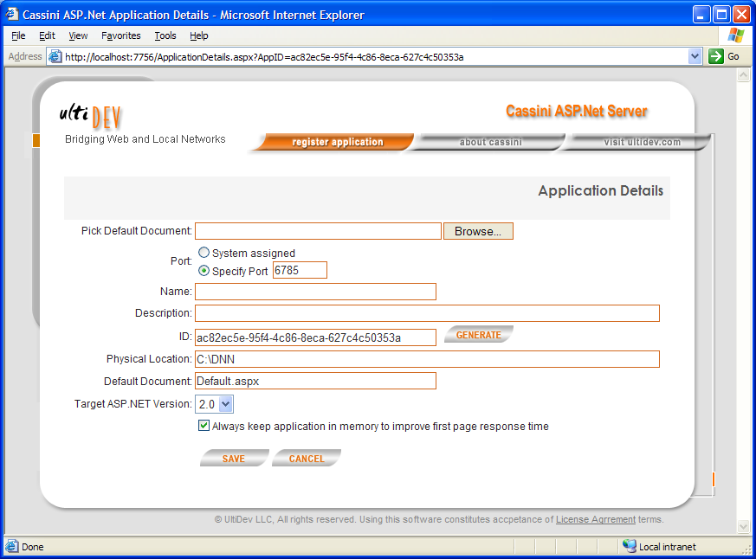Click the browser address URL field

point(375,57)
